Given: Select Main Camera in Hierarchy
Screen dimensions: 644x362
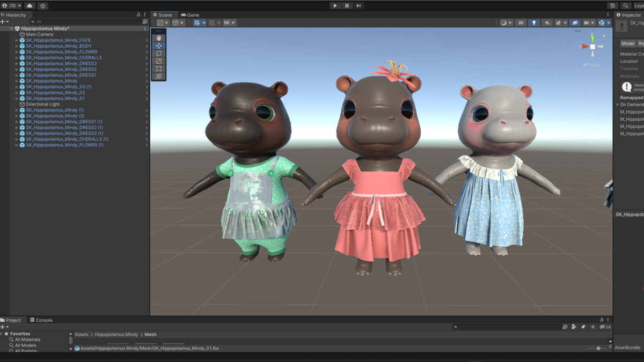Looking at the screenshot, I should [x=39, y=34].
